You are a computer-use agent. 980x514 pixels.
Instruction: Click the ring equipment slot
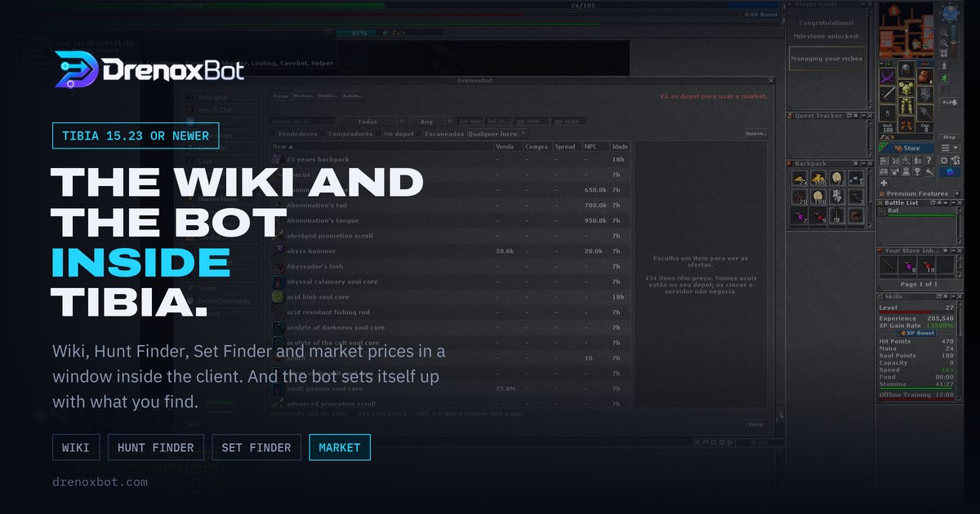point(887,113)
